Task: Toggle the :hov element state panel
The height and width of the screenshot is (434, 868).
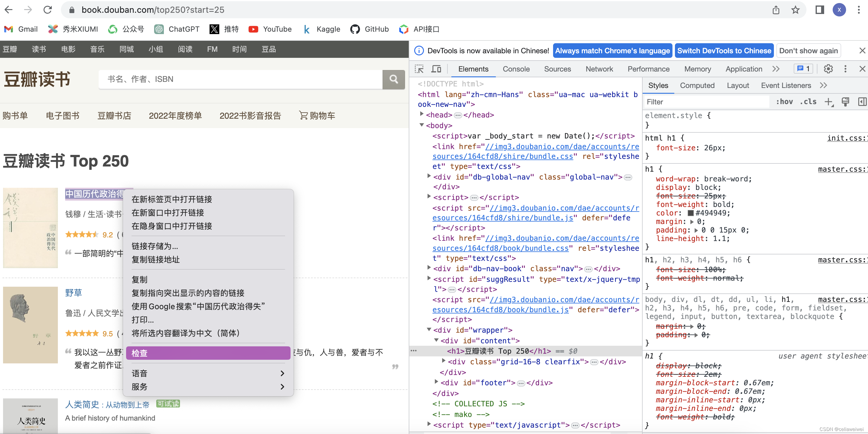Action: click(x=784, y=102)
